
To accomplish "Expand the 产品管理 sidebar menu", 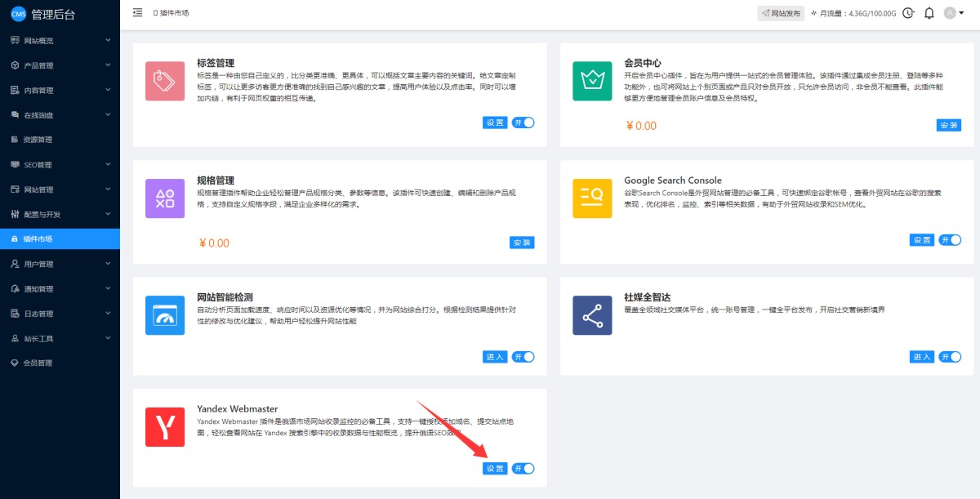I will tap(60, 65).
